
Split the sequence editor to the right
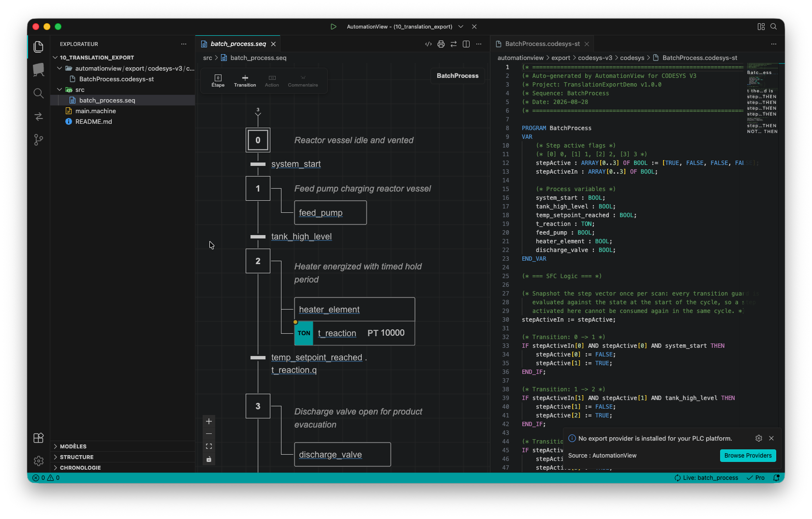(466, 44)
